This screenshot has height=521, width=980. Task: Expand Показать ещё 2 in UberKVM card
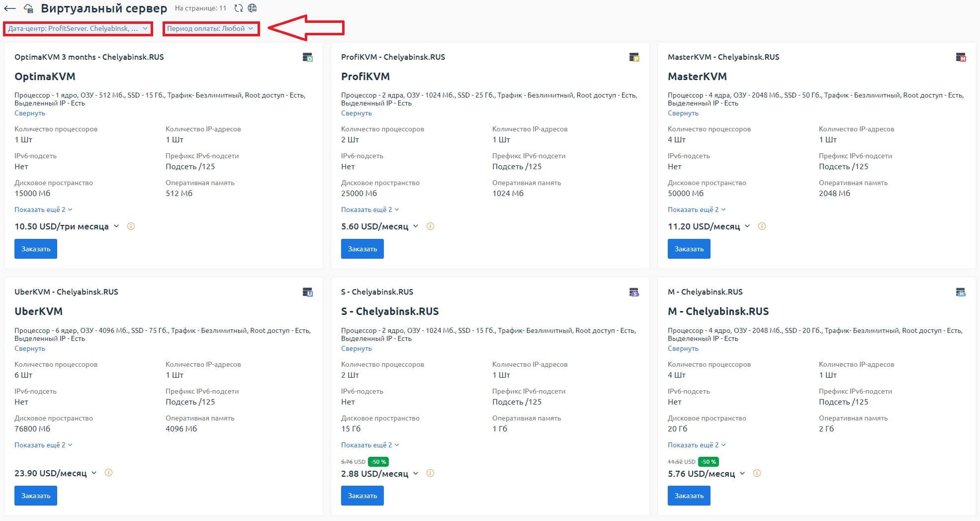click(x=43, y=445)
